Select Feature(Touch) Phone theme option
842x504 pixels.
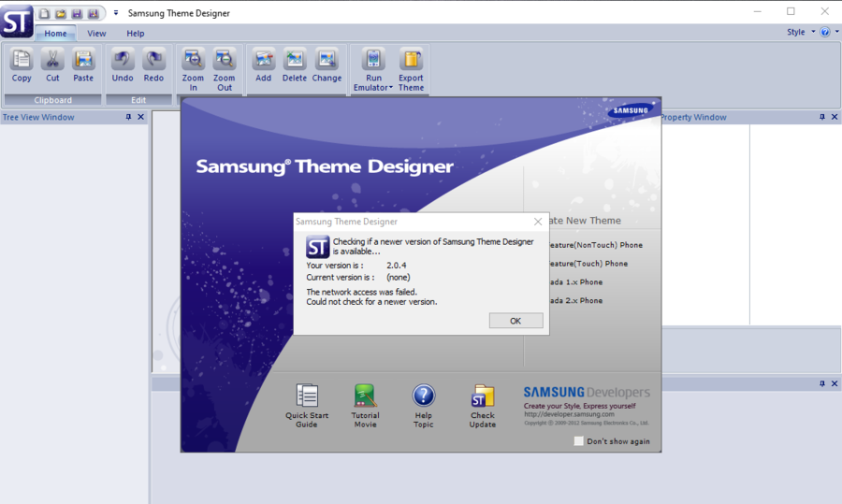click(588, 264)
